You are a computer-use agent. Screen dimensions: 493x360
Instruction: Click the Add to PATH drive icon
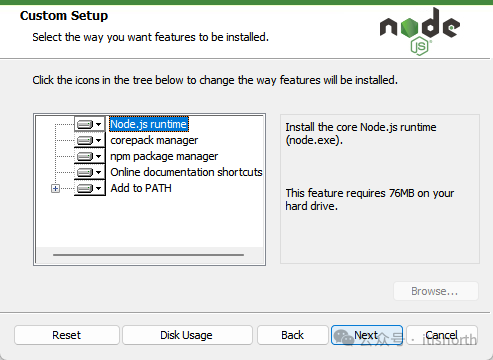85,188
